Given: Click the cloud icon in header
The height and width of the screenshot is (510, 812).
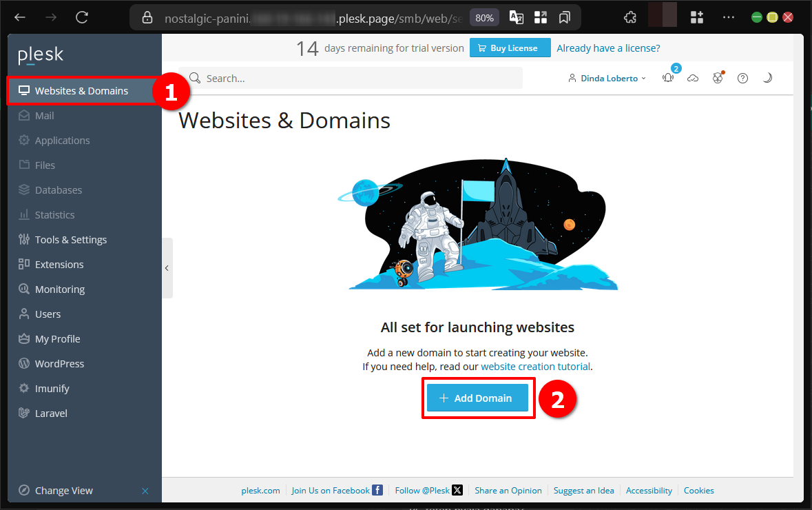Looking at the screenshot, I should click(x=693, y=79).
